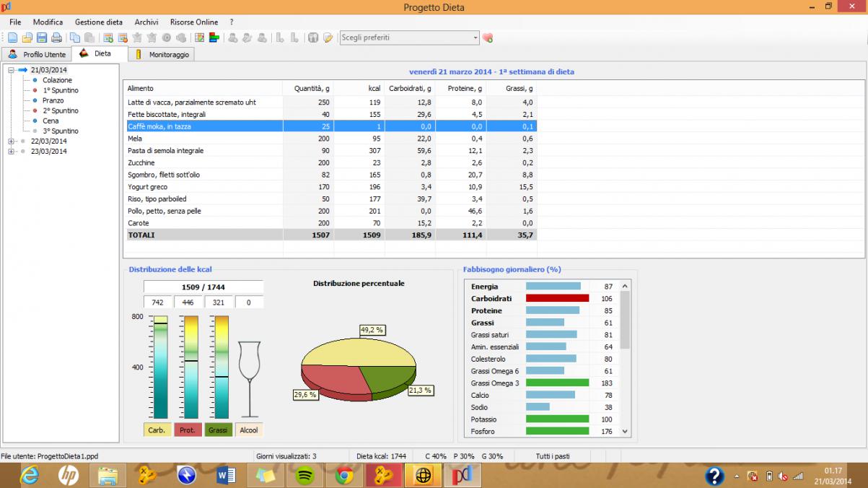Image resolution: width=868 pixels, height=488 pixels.
Task: Click the Open folder toolbar icon
Action: 27,38
